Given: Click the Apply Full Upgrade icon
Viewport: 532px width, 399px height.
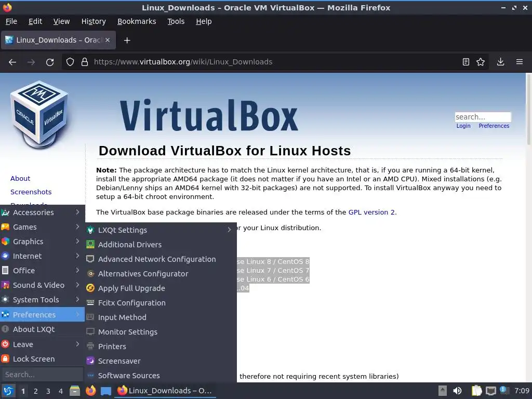Looking at the screenshot, I should [x=90, y=288].
